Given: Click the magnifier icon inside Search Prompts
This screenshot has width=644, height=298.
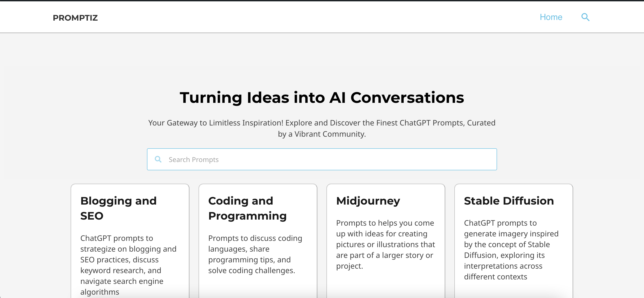Looking at the screenshot, I should [x=158, y=159].
